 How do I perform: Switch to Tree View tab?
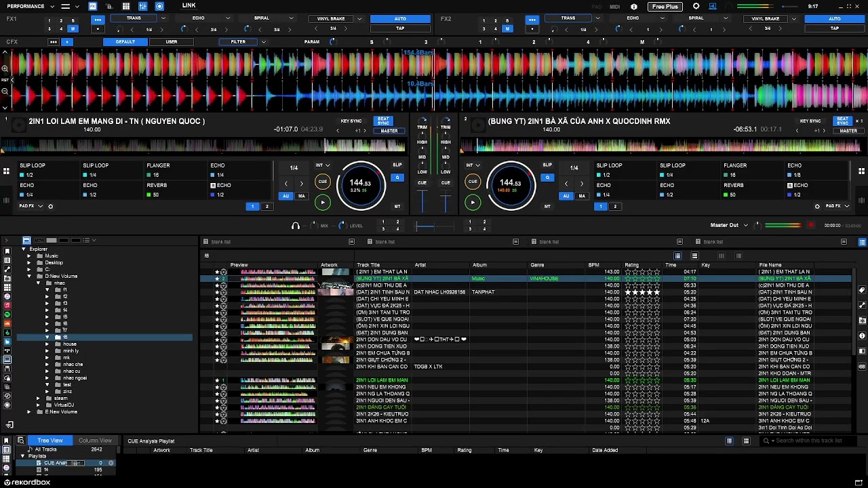pos(50,441)
